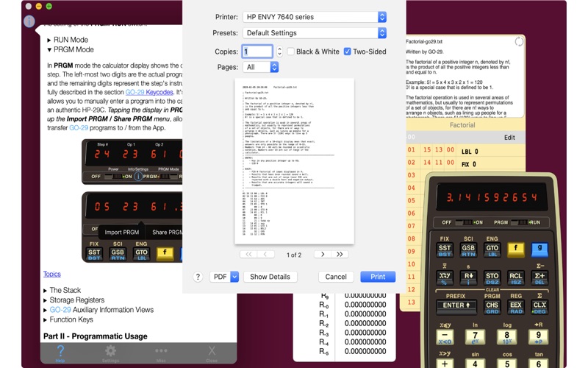This screenshot has height=368, width=588.
Task: Open the Topics link
Action: tap(51, 274)
